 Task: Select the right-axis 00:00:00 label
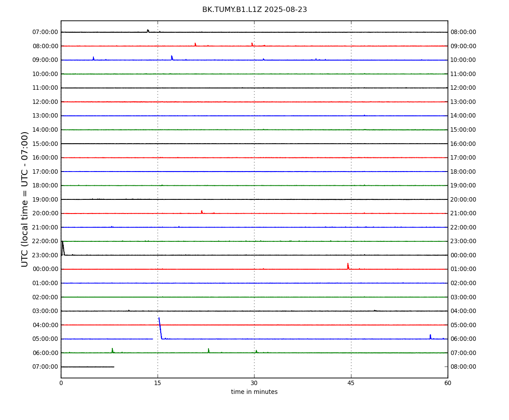[x=463, y=255]
